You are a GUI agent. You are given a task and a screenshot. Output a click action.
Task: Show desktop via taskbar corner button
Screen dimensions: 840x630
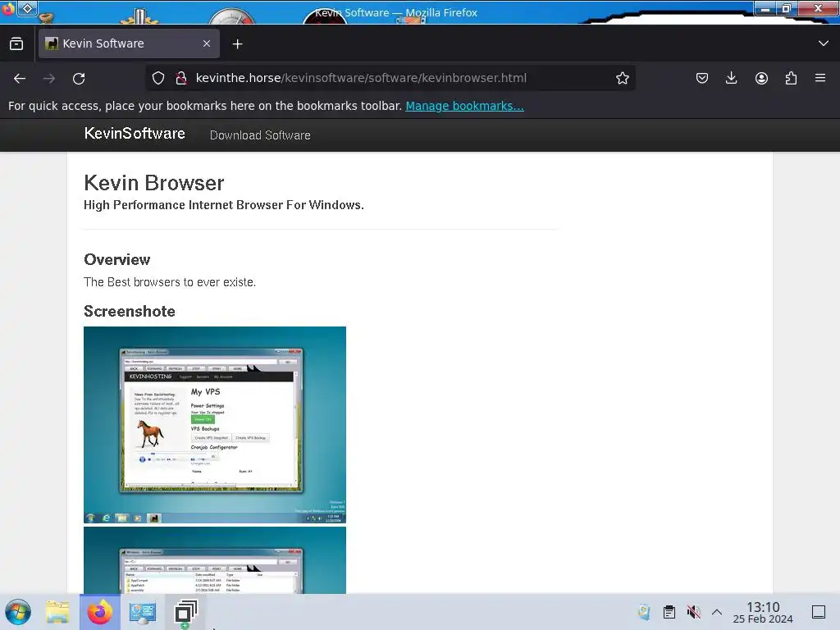click(x=819, y=612)
